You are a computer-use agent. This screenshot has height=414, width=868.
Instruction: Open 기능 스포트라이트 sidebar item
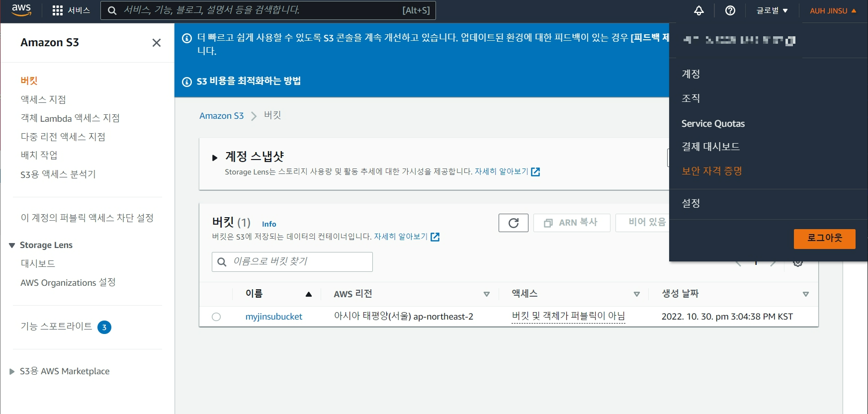(56, 326)
